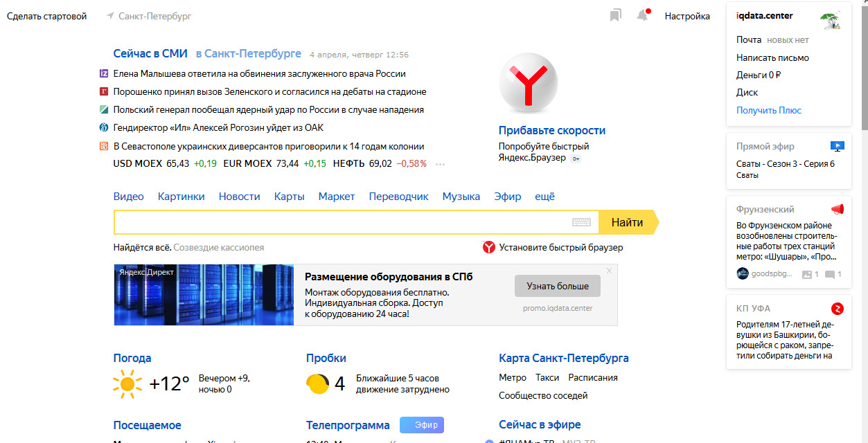Click the source icon beside Севастополе headline
This screenshot has height=443, width=868.
104,146
